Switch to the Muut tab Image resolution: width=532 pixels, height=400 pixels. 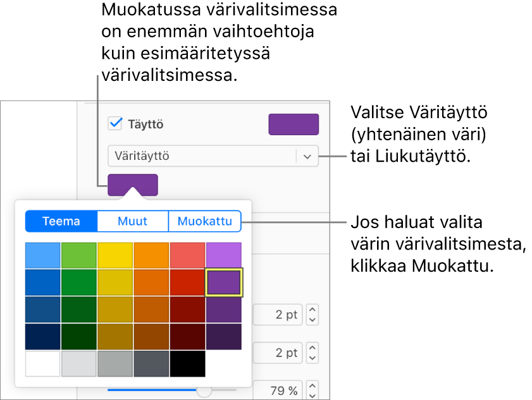pyautogui.click(x=133, y=221)
